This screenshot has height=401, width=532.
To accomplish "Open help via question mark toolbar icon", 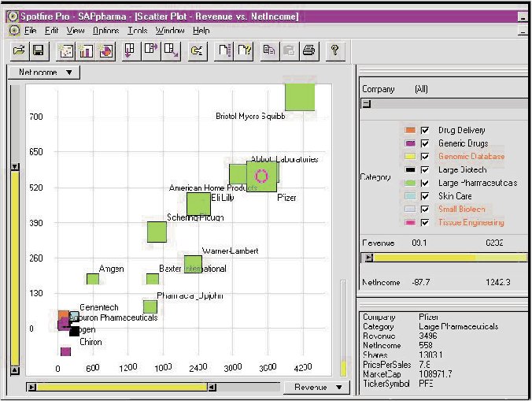I will click(x=335, y=51).
